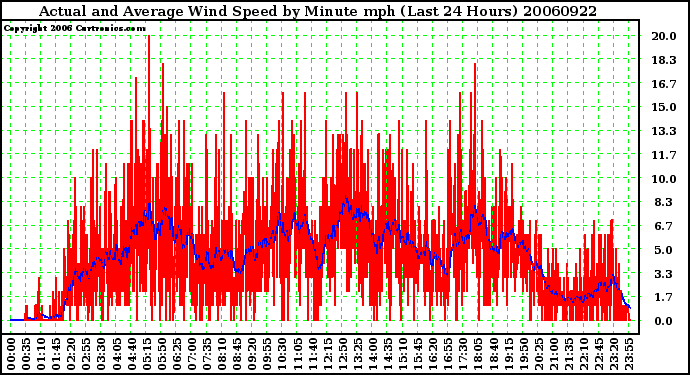Screen dimensions: 690x375
Task: Click the 09:20 time label
Action: point(252,354)
